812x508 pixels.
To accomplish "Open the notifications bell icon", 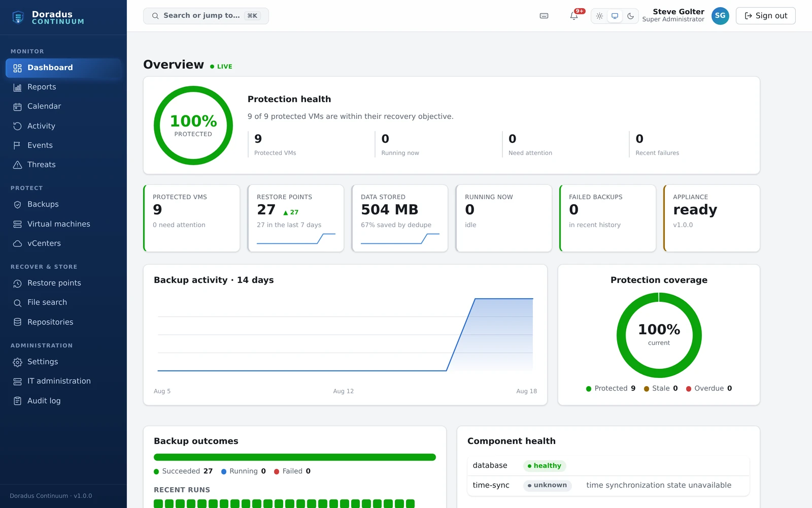I will [x=574, y=16].
